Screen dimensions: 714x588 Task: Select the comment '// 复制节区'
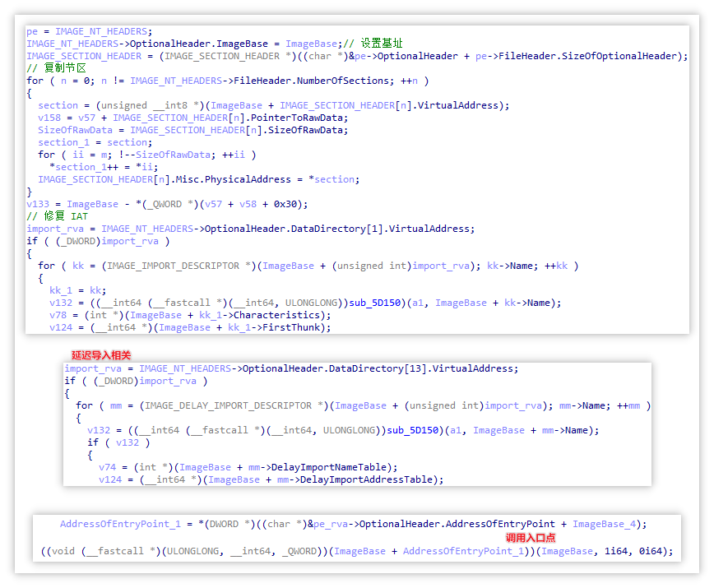click(56, 68)
